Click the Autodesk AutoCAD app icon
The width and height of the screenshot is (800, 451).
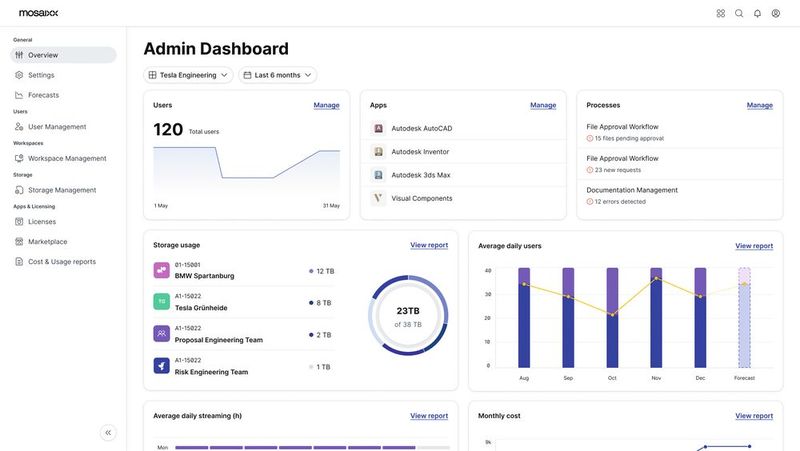pos(378,128)
